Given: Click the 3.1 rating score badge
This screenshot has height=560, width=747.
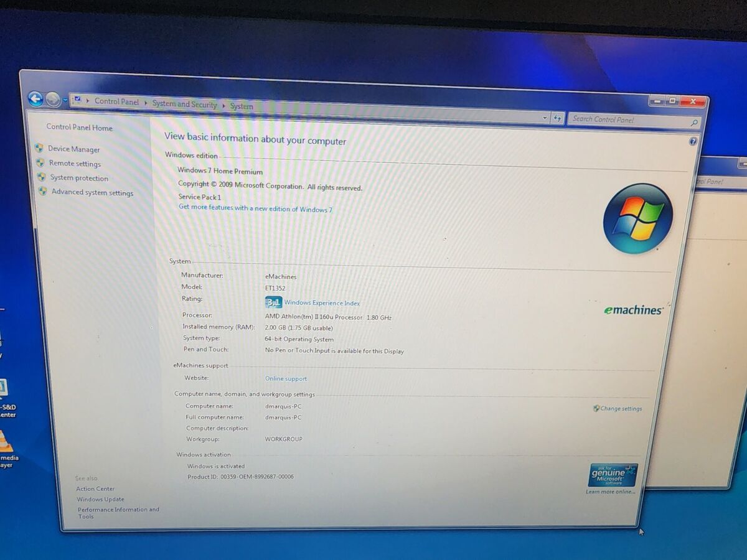Looking at the screenshot, I should [x=273, y=302].
